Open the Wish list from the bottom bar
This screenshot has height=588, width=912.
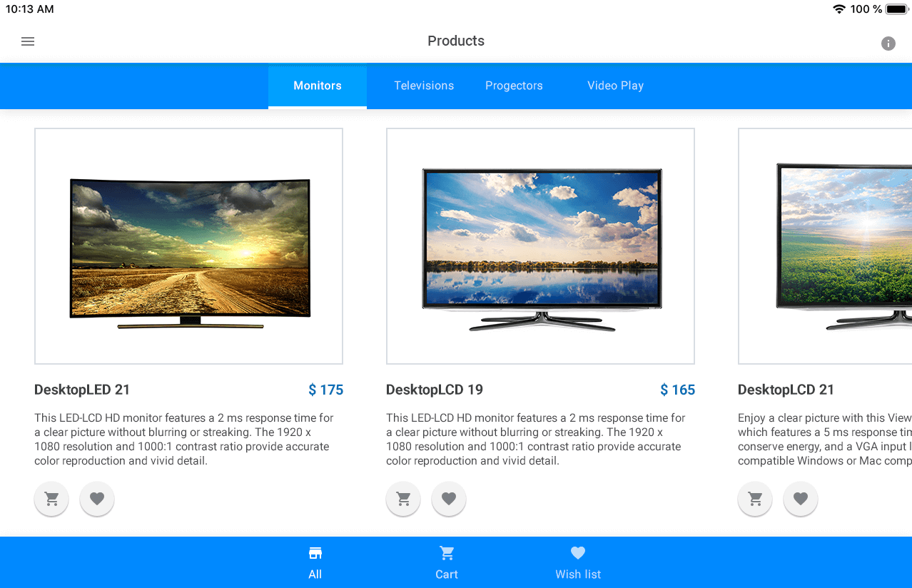click(577, 562)
